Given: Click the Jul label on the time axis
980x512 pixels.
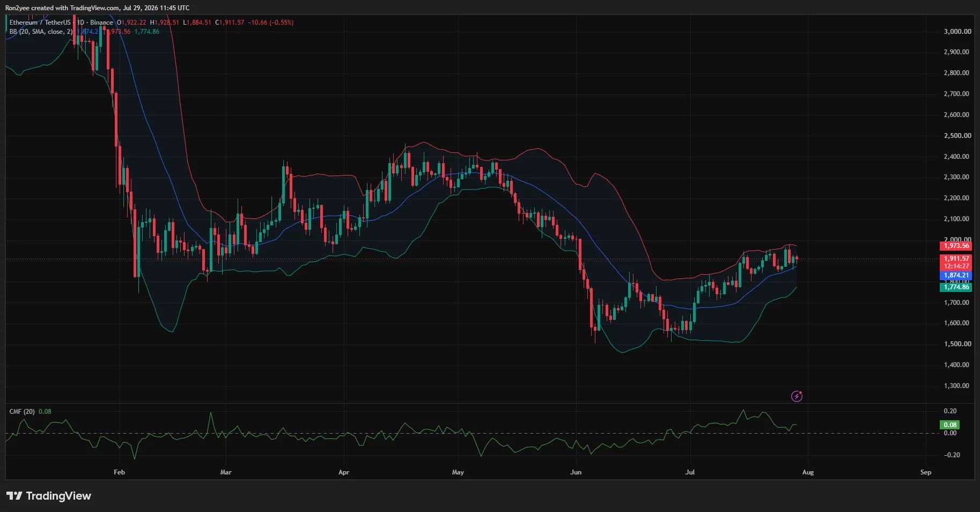Looking at the screenshot, I should click(x=690, y=472).
